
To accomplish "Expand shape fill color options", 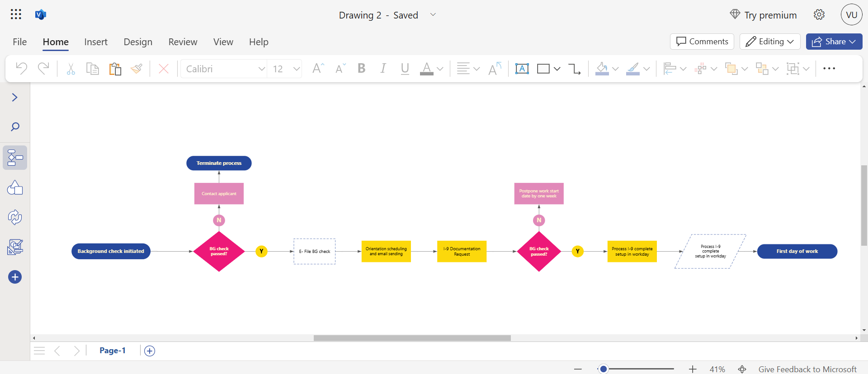I will pos(615,69).
